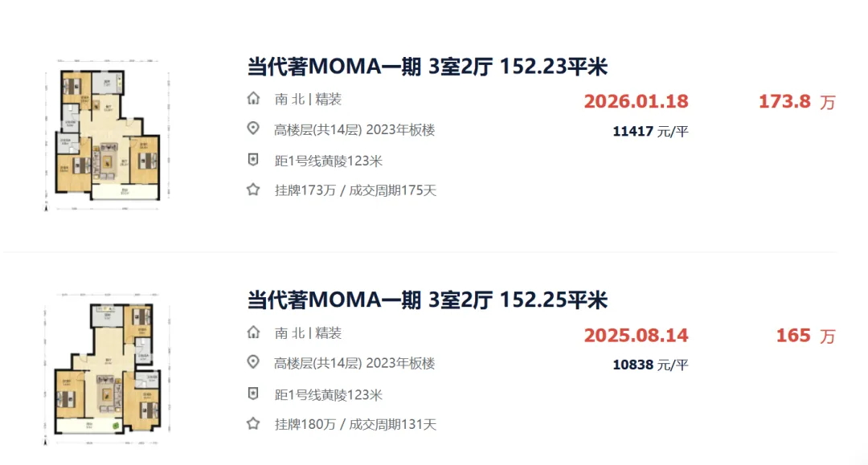Click the house icon in second listing
The height and width of the screenshot is (465, 868).
coord(253,332)
